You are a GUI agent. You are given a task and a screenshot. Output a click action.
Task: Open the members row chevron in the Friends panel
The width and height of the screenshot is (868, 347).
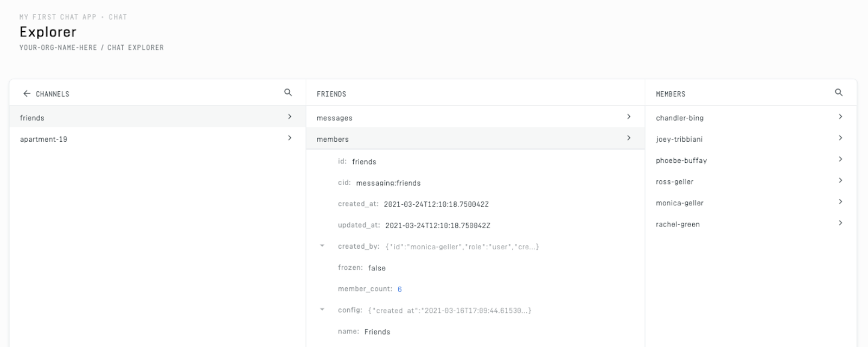pyautogui.click(x=629, y=138)
